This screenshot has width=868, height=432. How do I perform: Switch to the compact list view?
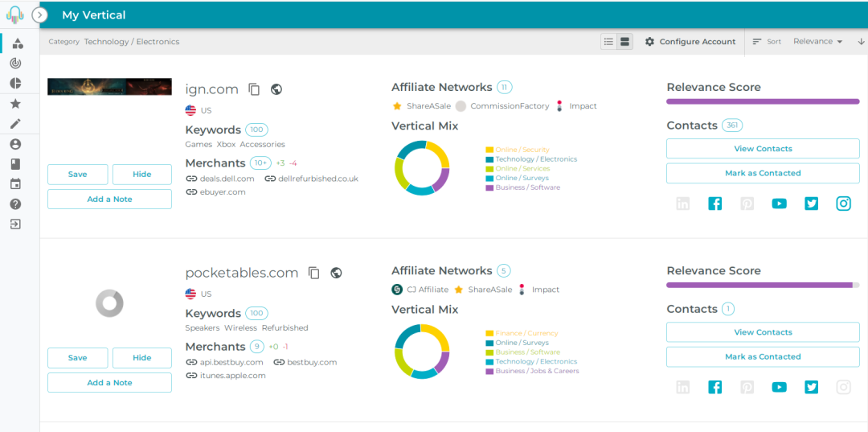(x=609, y=42)
